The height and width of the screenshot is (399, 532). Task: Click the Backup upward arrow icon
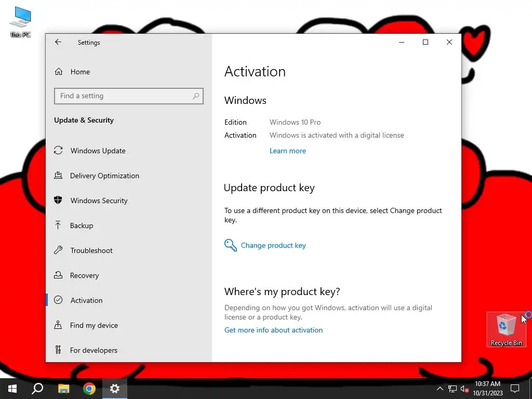click(x=58, y=225)
